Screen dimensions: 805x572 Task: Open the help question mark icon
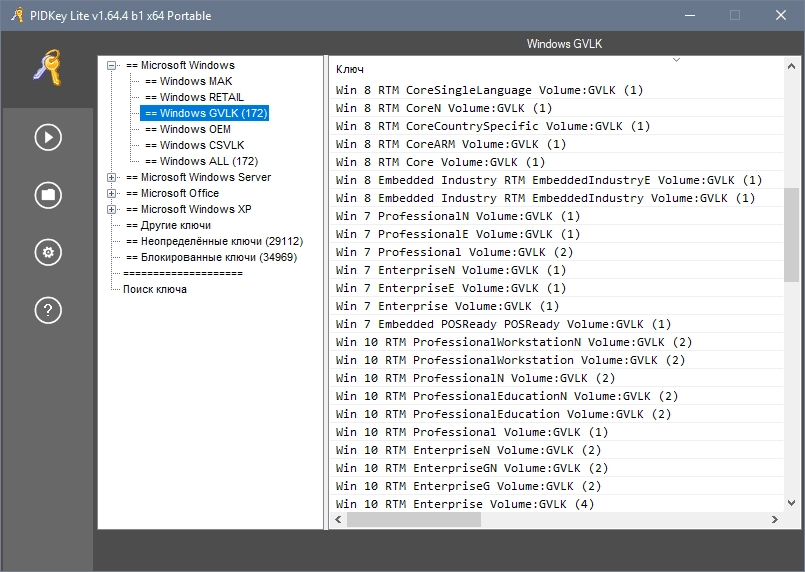(x=48, y=310)
